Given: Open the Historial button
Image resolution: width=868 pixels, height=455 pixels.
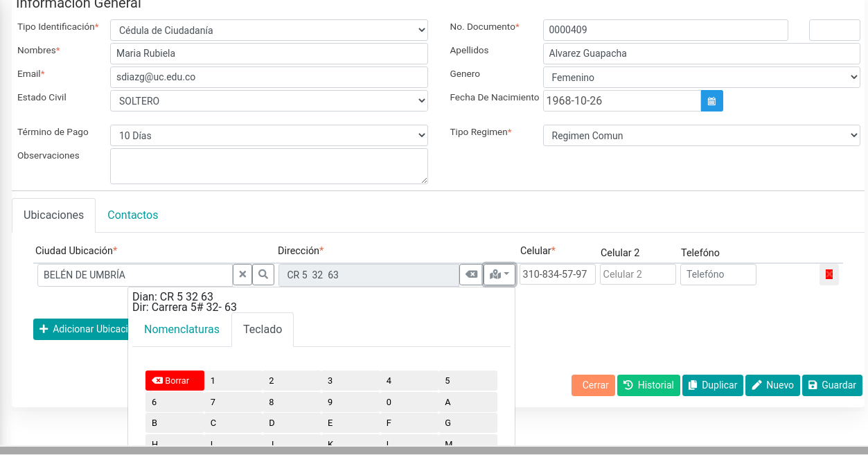Looking at the screenshot, I should click(648, 386).
